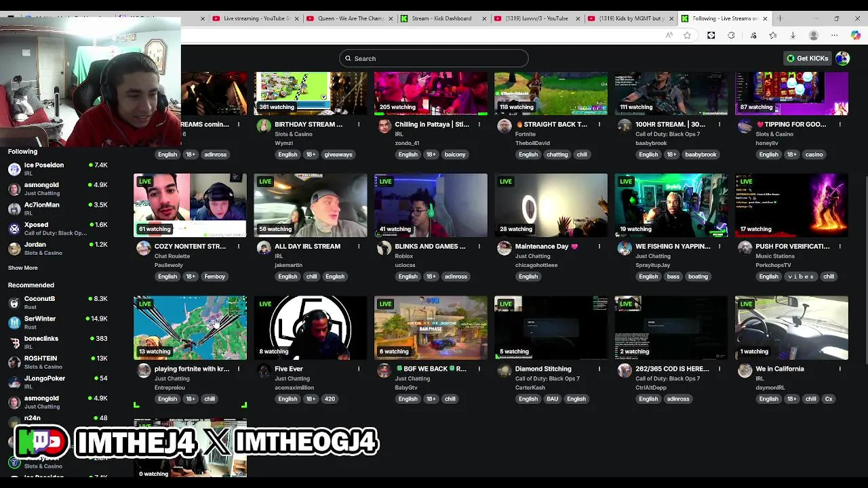The height and width of the screenshot is (488, 868).
Task: Open ALL DAY IRL STREAM thumbnail
Action: pyautogui.click(x=311, y=205)
